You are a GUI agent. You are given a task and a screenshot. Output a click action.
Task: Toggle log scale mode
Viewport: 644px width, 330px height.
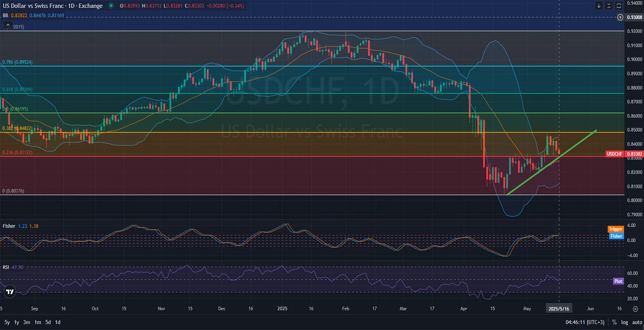coord(624,322)
